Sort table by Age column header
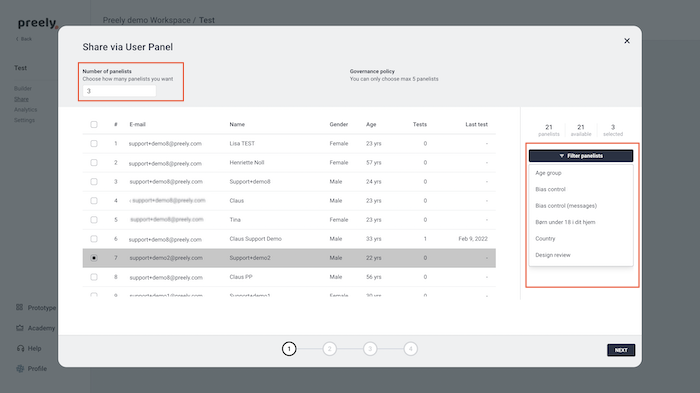The image size is (700, 393). pyautogui.click(x=371, y=125)
